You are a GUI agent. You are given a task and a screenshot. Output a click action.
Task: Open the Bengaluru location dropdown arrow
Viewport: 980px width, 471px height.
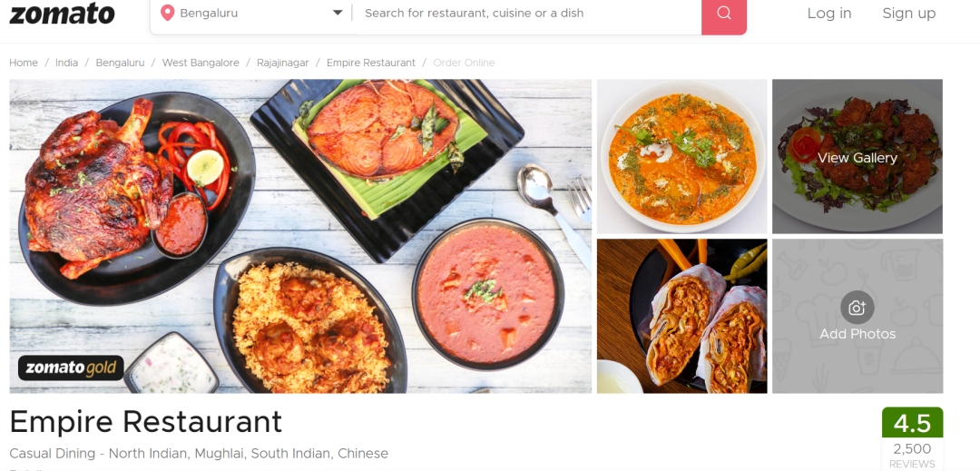pos(338,13)
